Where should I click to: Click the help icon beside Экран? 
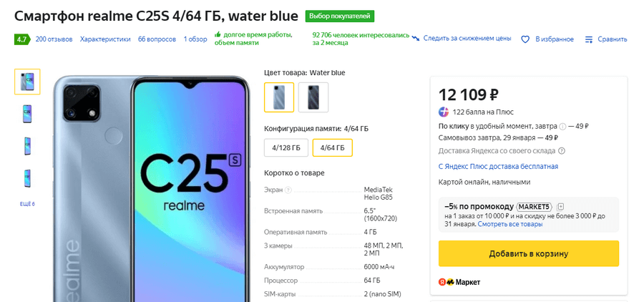click(288, 190)
